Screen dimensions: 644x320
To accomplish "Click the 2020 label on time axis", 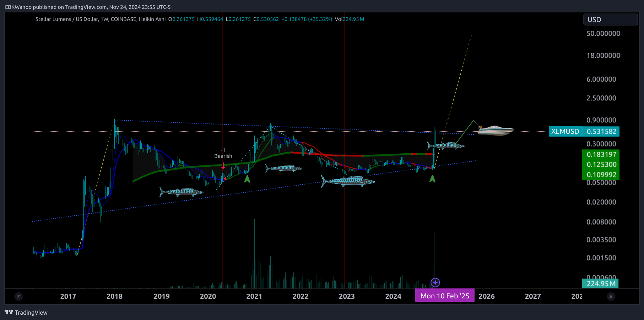I will (208, 296).
